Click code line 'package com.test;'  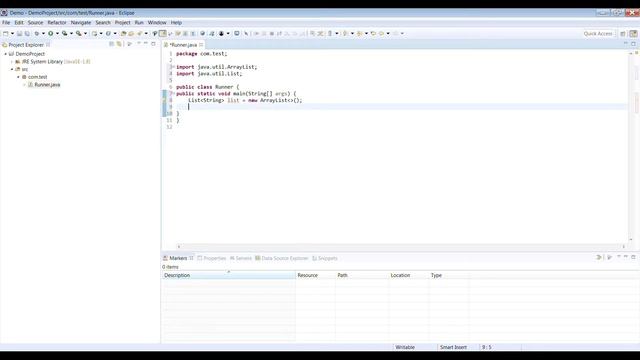202,53
